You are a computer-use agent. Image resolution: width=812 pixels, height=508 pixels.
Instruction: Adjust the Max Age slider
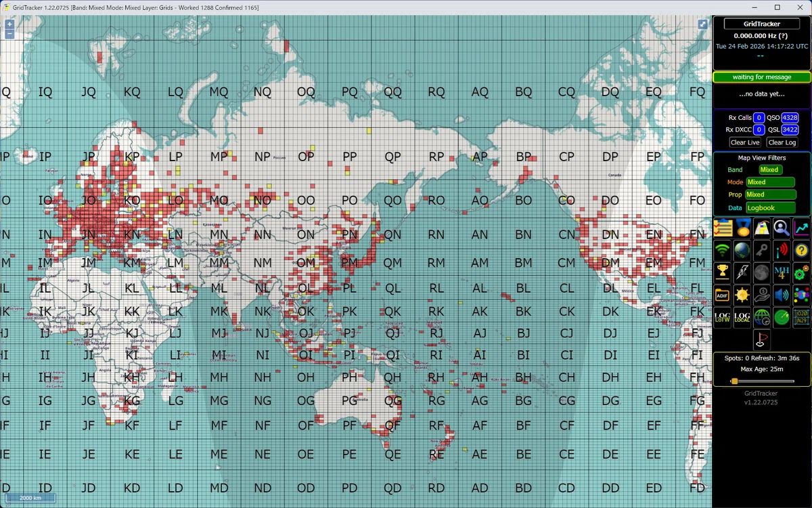click(x=762, y=381)
